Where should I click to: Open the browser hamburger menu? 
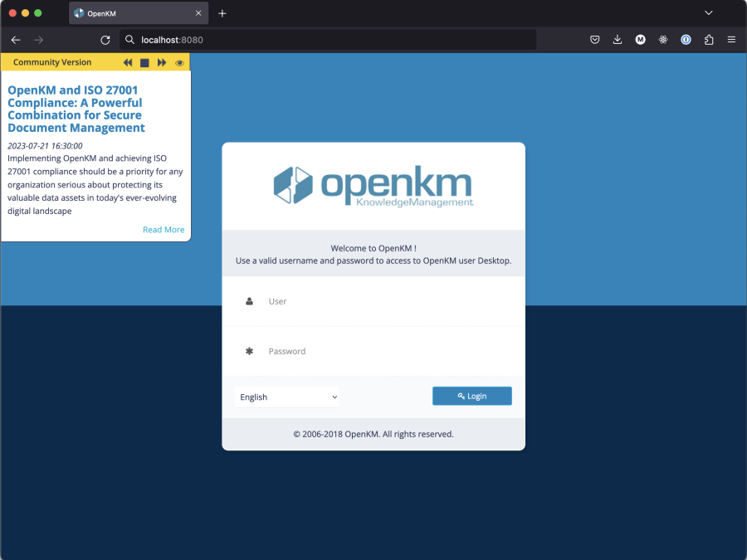coord(732,40)
